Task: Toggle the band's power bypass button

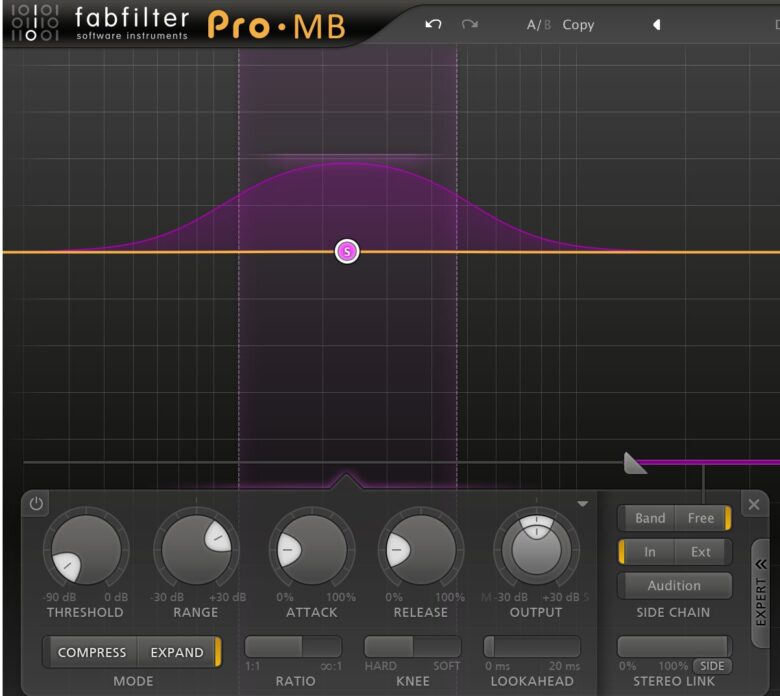Action: (x=36, y=504)
